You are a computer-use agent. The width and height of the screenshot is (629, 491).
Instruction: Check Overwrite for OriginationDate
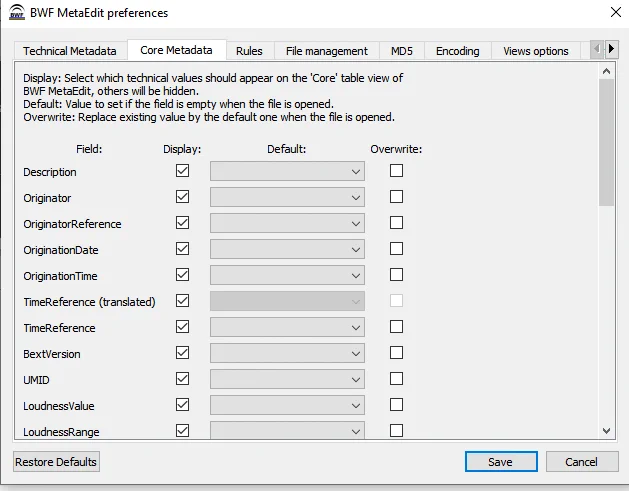[x=396, y=249]
